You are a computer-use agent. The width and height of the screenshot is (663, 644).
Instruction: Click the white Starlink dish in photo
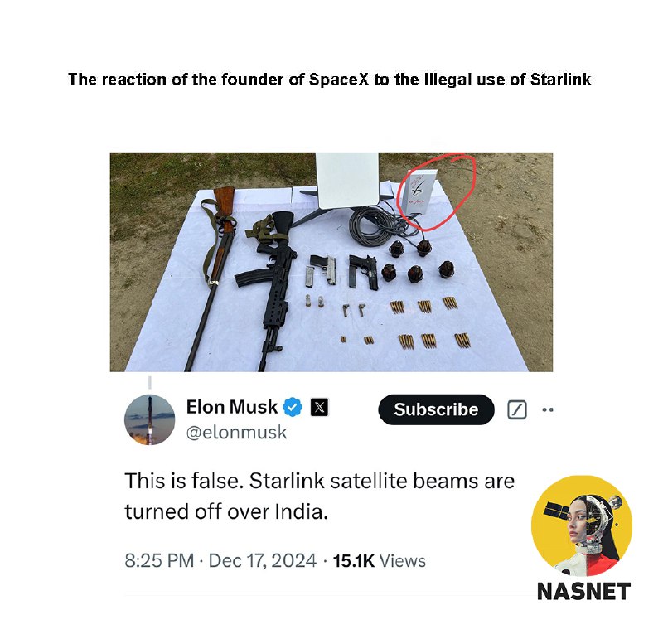347,181
